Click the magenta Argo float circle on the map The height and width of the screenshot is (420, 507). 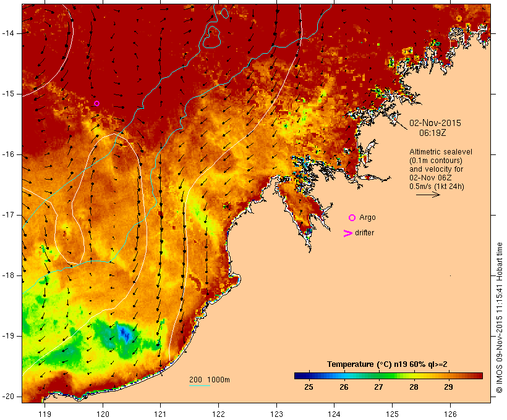point(96,103)
